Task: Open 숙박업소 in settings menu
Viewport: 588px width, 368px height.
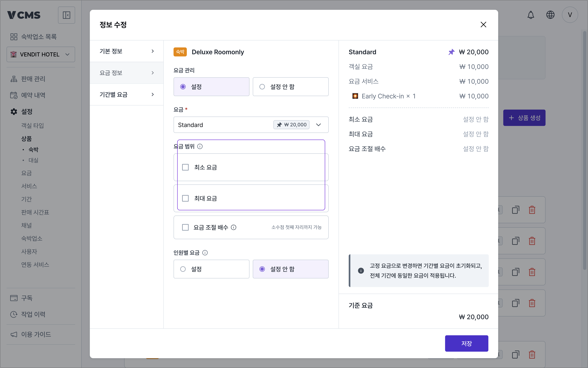Action: click(32, 238)
